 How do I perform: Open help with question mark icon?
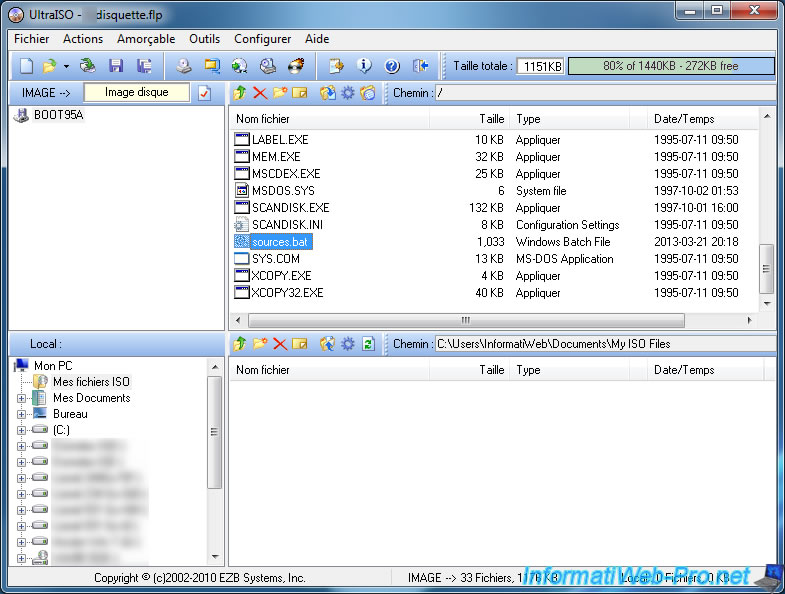[x=392, y=66]
